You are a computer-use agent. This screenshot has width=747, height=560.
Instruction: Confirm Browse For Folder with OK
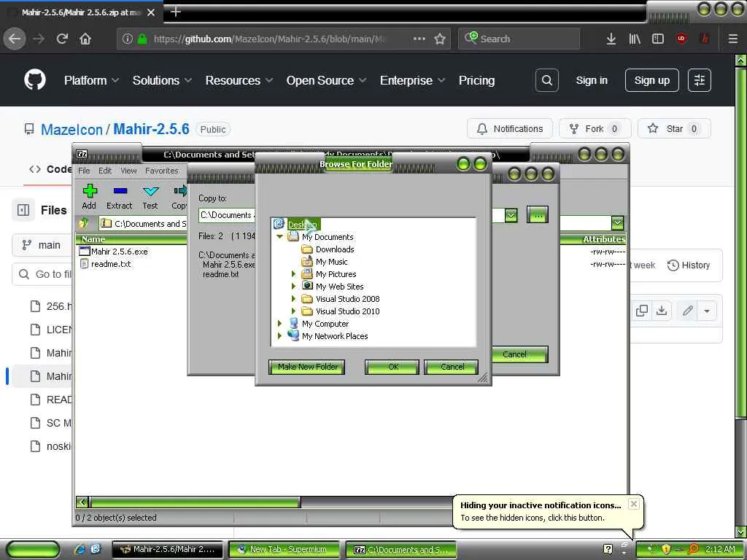(392, 367)
